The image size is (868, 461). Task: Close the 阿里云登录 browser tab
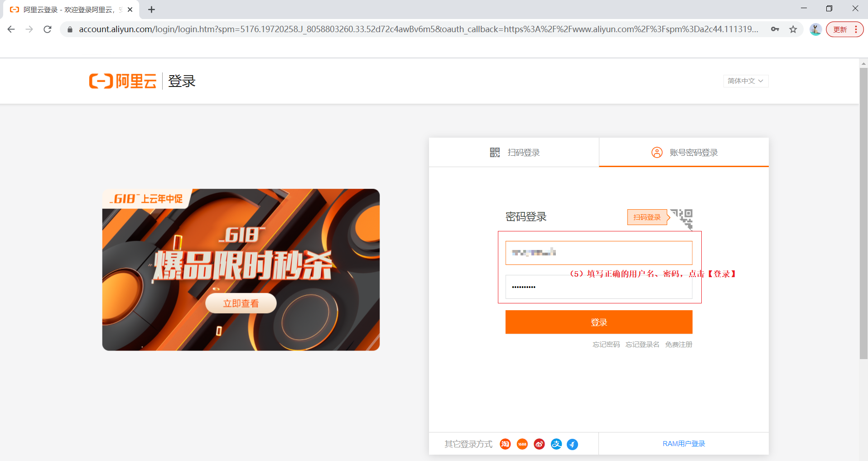(x=130, y=10)
